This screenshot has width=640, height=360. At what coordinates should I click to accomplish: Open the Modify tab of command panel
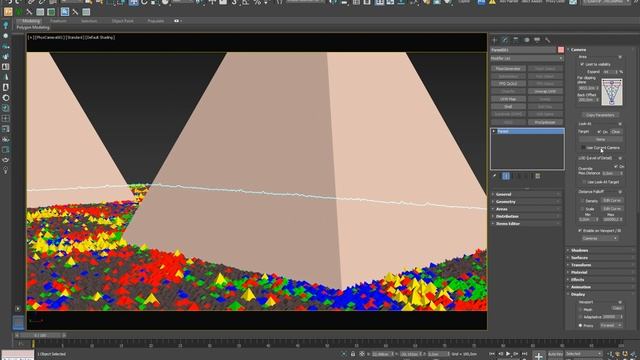coord(505,40)
